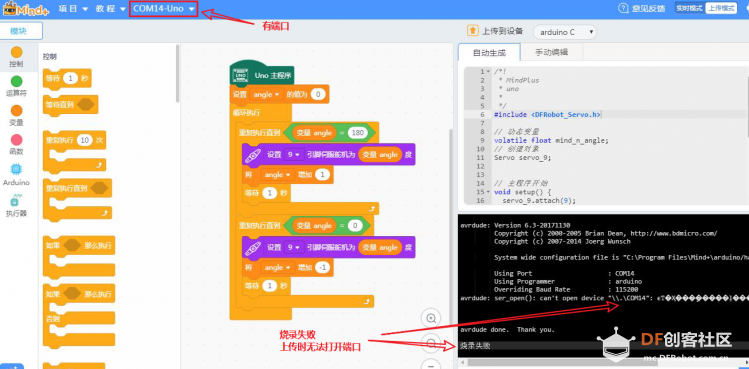Screen dimensions: 749x369
Task: Click the 意见反馈 question-mark icon
Action: click(x=623, y=8)
